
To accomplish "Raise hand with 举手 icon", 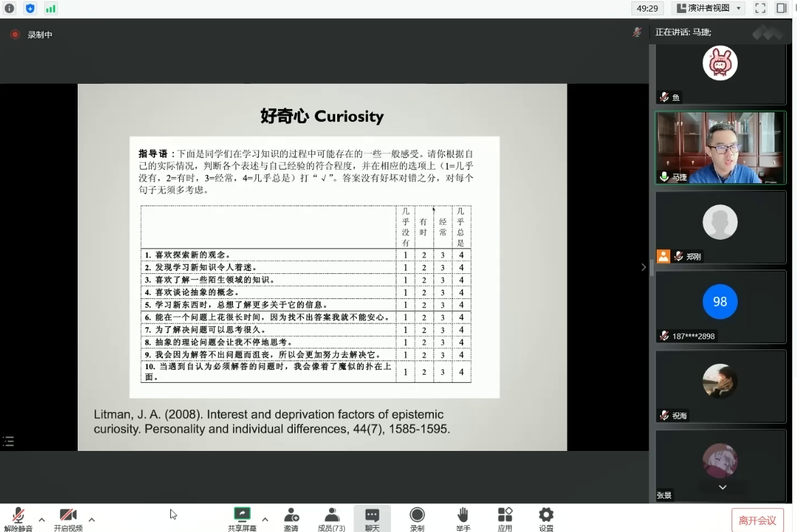I will 463,519.
